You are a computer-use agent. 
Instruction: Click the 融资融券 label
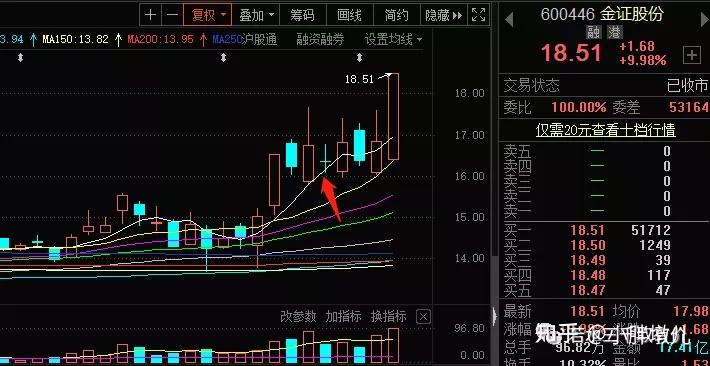320,39
